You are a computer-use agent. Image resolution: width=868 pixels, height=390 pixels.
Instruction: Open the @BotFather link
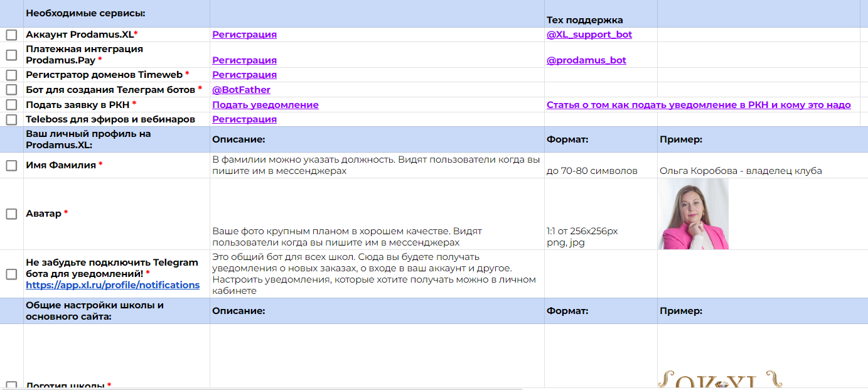tap(241, 90)
